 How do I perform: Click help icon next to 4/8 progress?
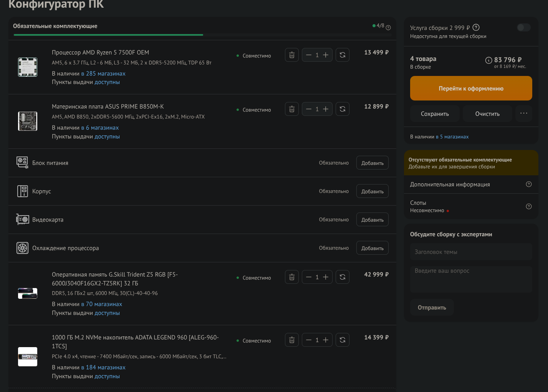(388, 28)
